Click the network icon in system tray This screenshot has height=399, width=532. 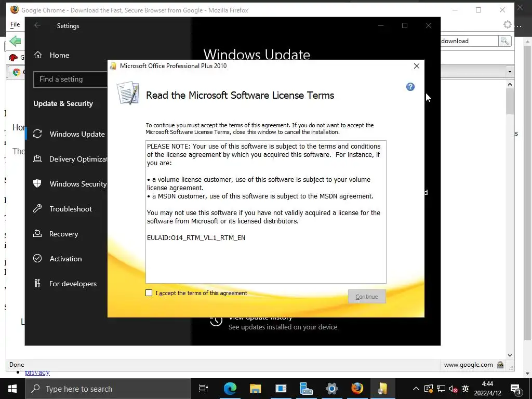[441, 389]
